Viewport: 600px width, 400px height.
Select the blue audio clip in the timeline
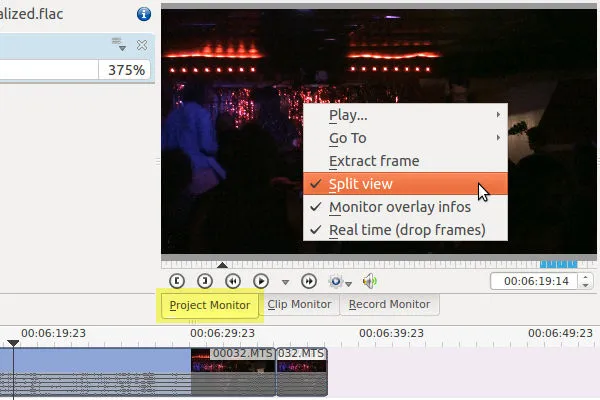[x=95, y=372]
